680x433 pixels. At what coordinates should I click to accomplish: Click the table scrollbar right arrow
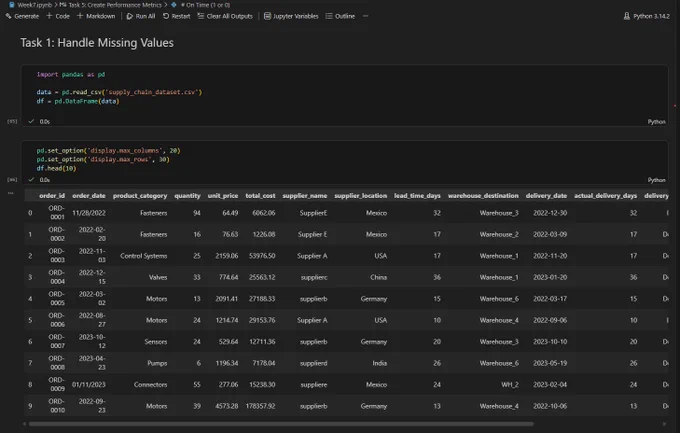click(x=664, y=424)
